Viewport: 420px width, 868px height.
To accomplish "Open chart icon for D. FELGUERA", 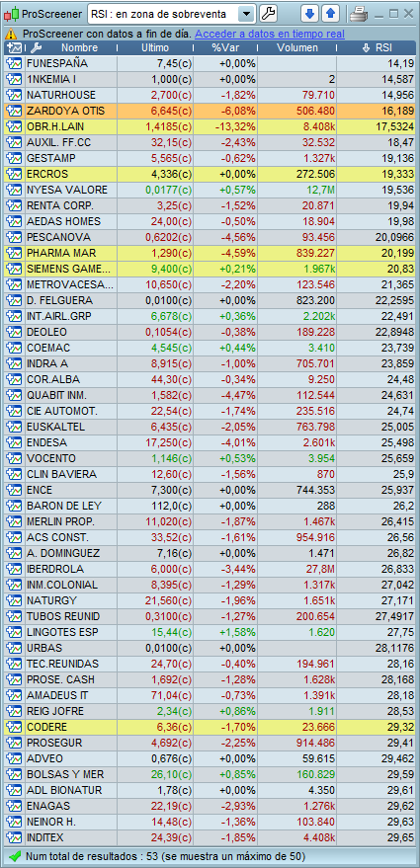I will click(13, 300).
